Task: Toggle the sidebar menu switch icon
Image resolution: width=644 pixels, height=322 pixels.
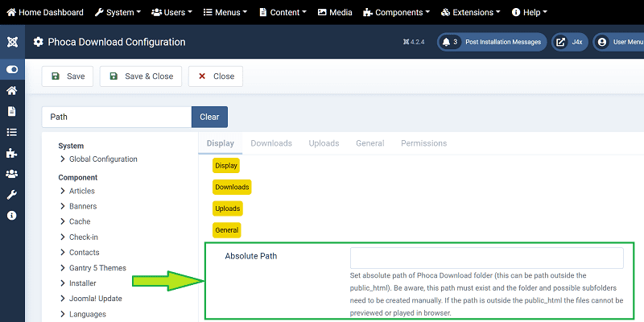Action: [x=12, y=70]
